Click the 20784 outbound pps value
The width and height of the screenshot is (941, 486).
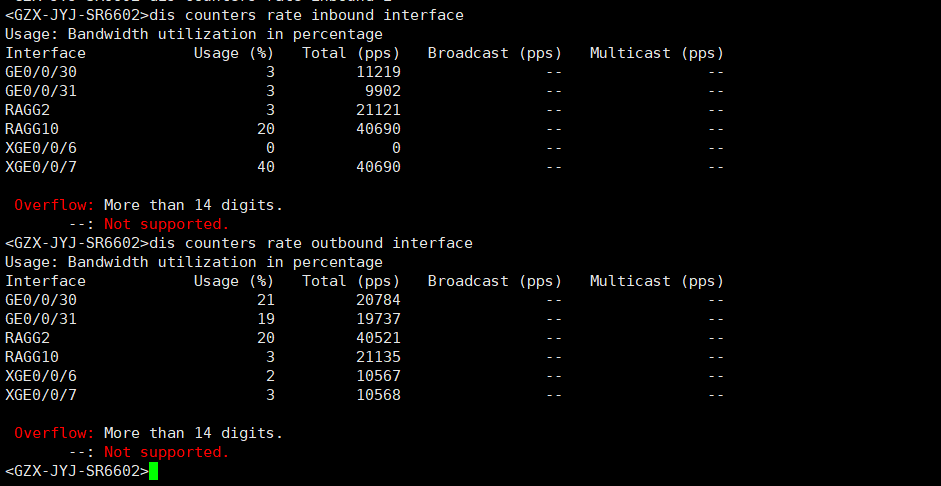click(378, 300)
